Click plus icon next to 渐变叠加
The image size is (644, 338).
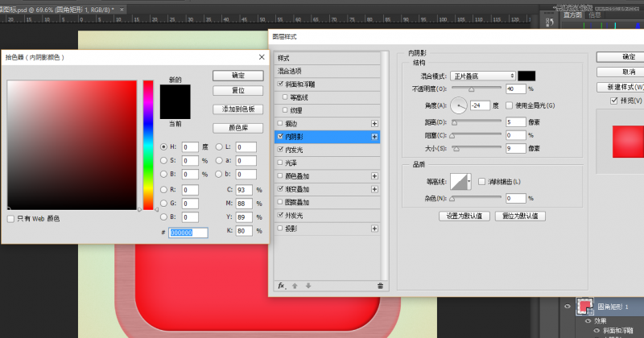[374, 189]
